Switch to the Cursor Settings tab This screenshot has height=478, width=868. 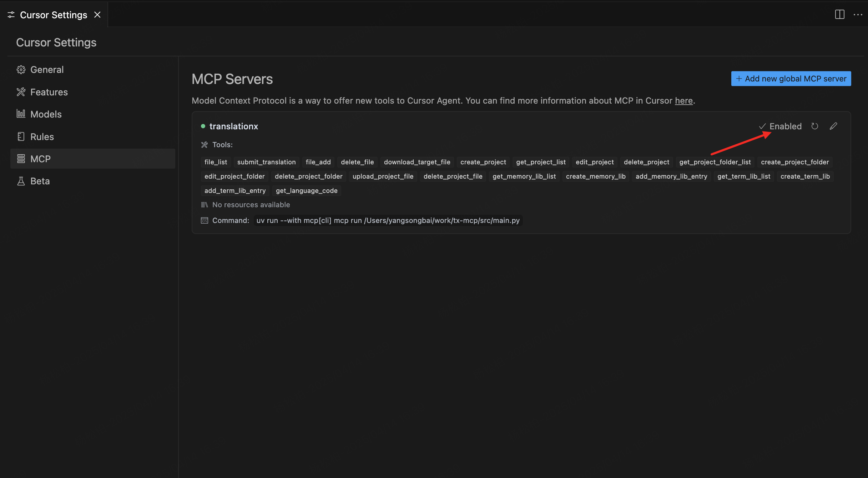[x=53, y=15]
